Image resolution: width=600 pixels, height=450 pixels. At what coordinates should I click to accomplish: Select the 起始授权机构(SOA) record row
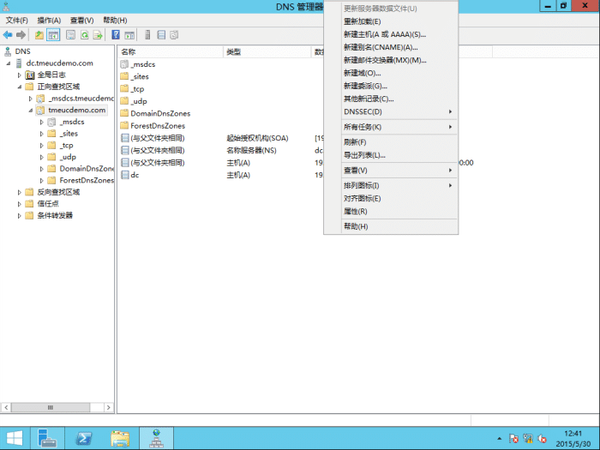(221, 138)
